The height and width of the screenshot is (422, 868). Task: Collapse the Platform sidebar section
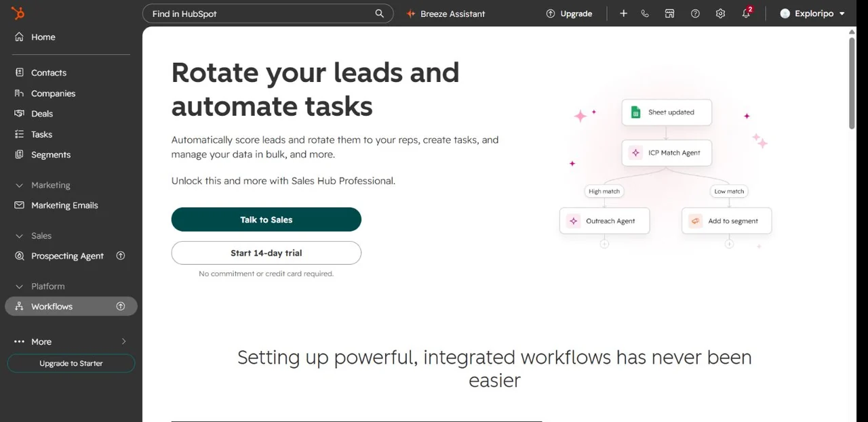[19, 287]
